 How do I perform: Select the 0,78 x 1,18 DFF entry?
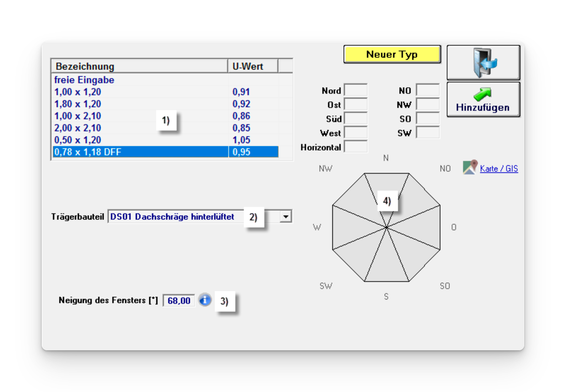(88, 152)
